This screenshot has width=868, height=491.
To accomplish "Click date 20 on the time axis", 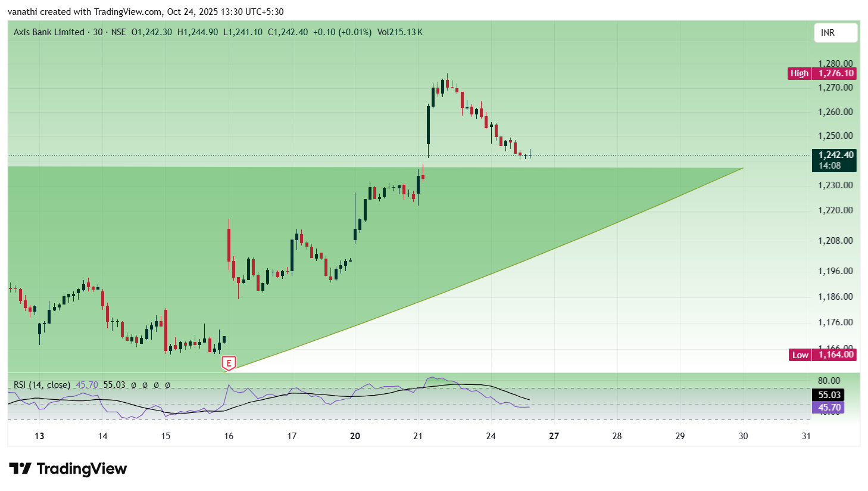I will pyautogui.click(x=355, y=436).
